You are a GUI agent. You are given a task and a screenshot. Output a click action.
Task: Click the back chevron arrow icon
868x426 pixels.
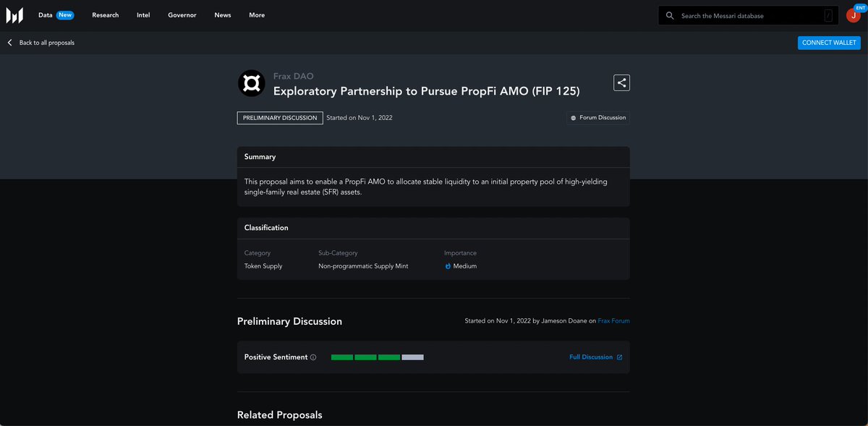pos(10,43)
